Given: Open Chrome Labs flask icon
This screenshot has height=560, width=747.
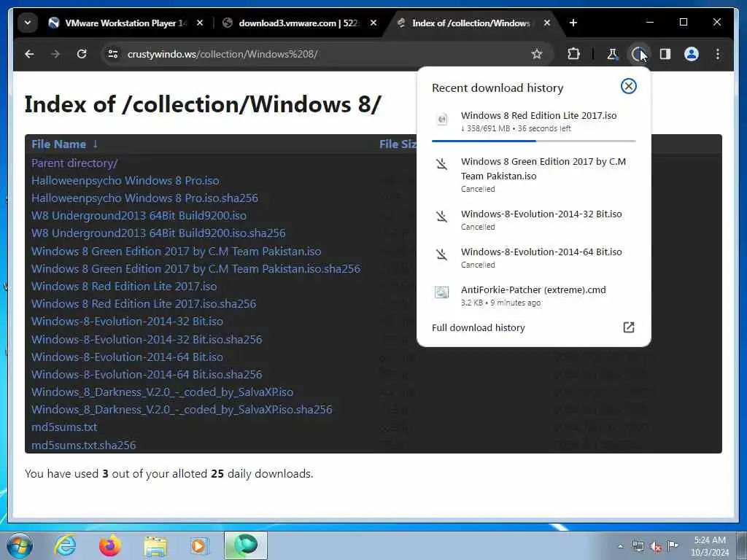Looking at the screenshot, I should point(612,54).
